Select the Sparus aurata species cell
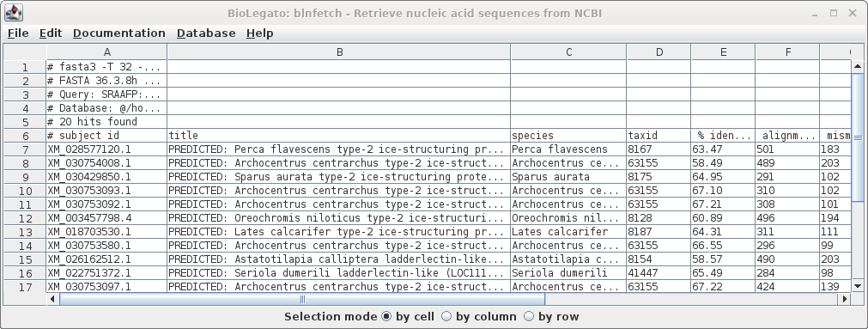The height and width of the screenshot is (329, 868). tap(568, 177)
